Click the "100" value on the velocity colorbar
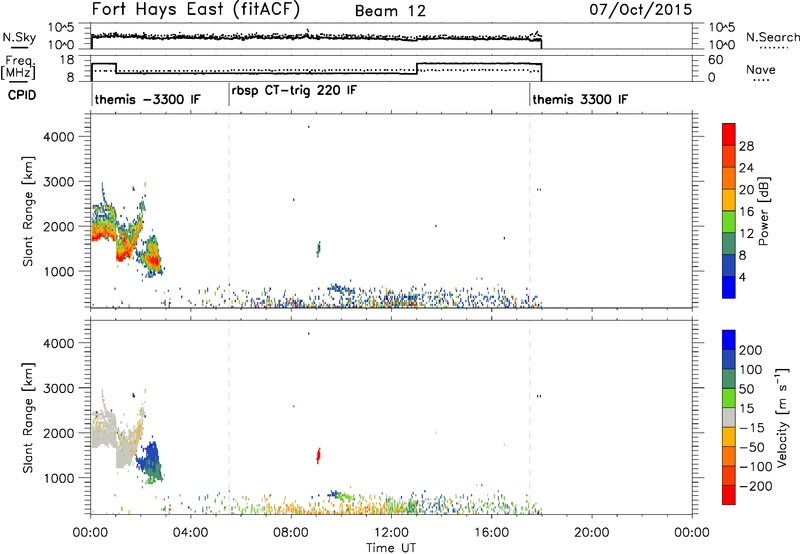This screenshot has height=554, width=800. (x=751, y=370)
